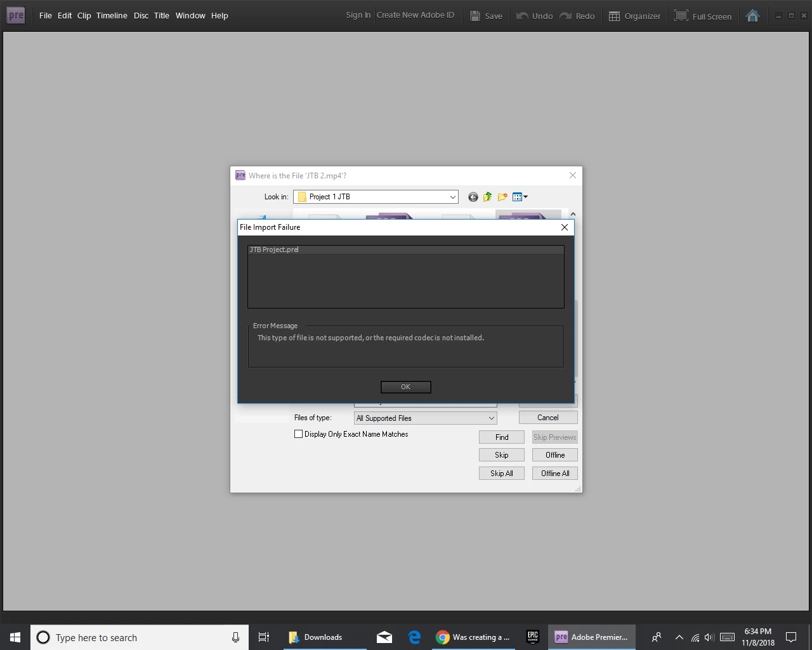
Task: Click the dialog resize grip corner
Action: (x=578, y=489)
